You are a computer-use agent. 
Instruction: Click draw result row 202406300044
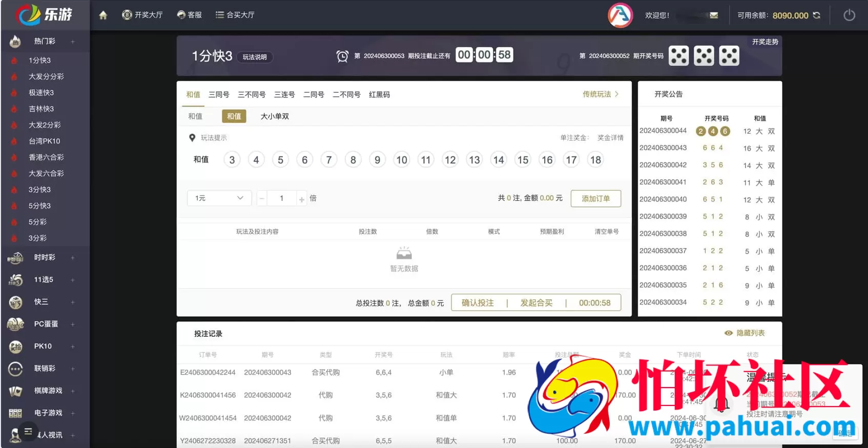tap(710, 131)
